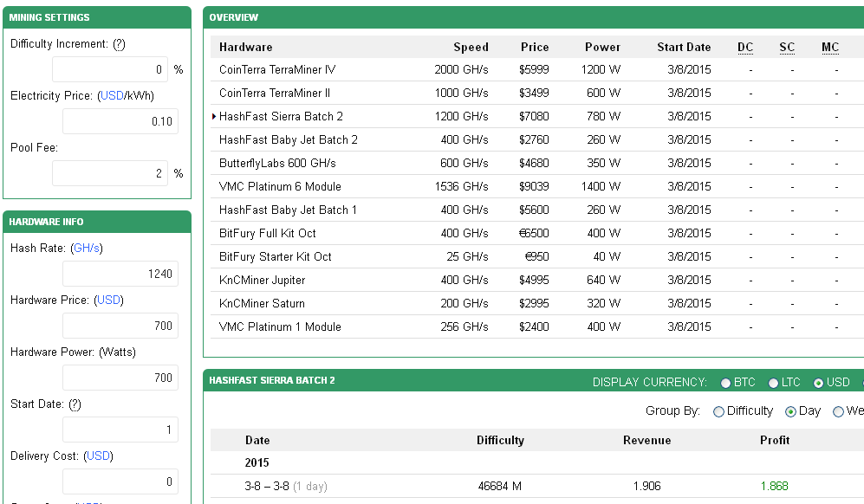Screen dimensions: 864x504
Task: Click the 1400 W power cell
Action: coord(601,187)
